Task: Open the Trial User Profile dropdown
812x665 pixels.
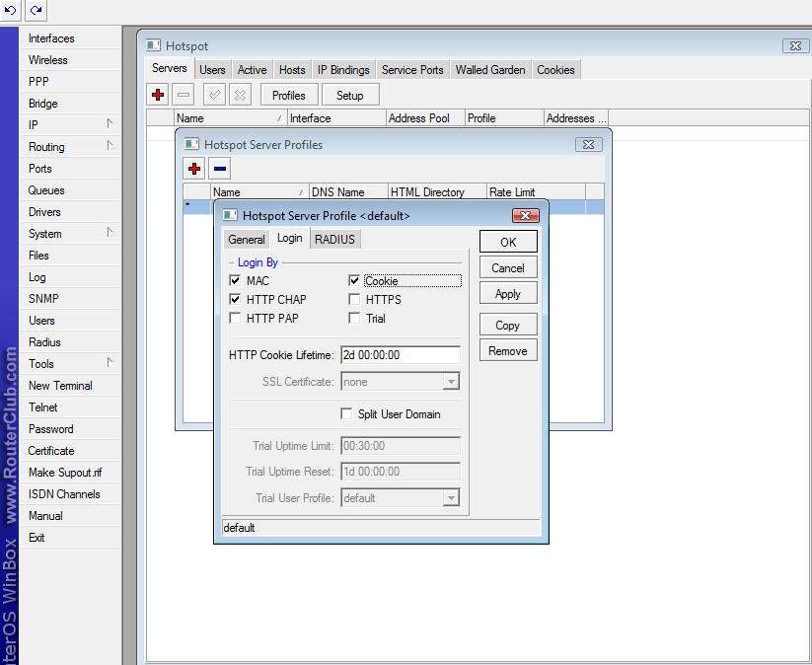Action: click(451, 498)
